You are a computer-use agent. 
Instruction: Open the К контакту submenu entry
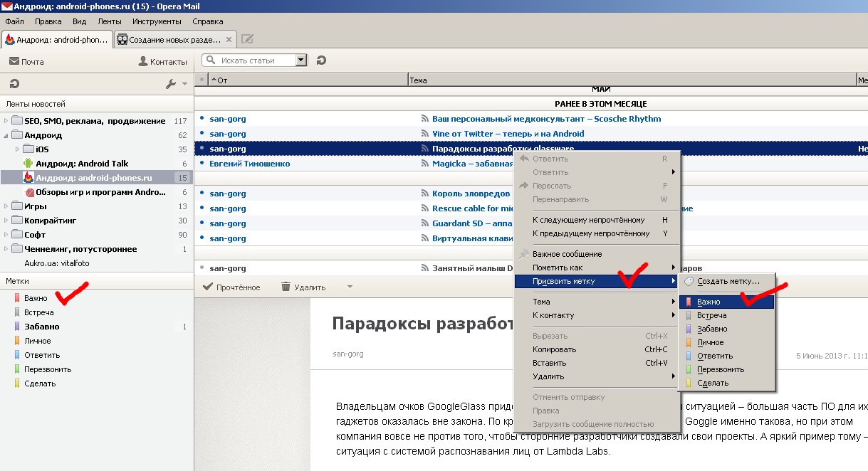(x=597, y=315)
